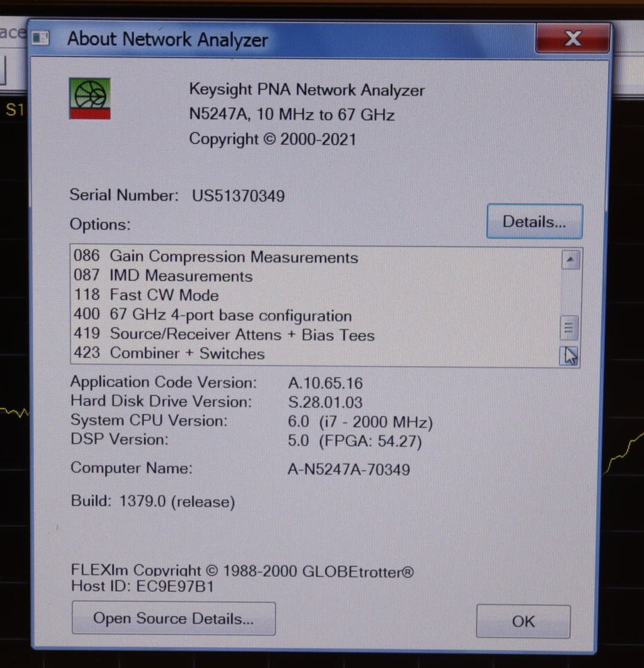Click the About Network Analyzer title bar
Screen dimensions: 644x668
[167, 40]
